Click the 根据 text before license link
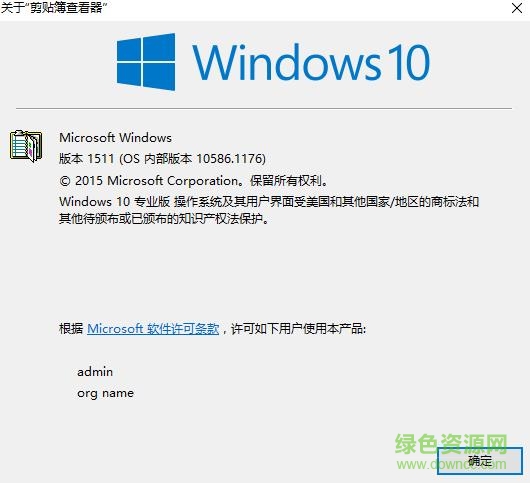 pos(71,329)
